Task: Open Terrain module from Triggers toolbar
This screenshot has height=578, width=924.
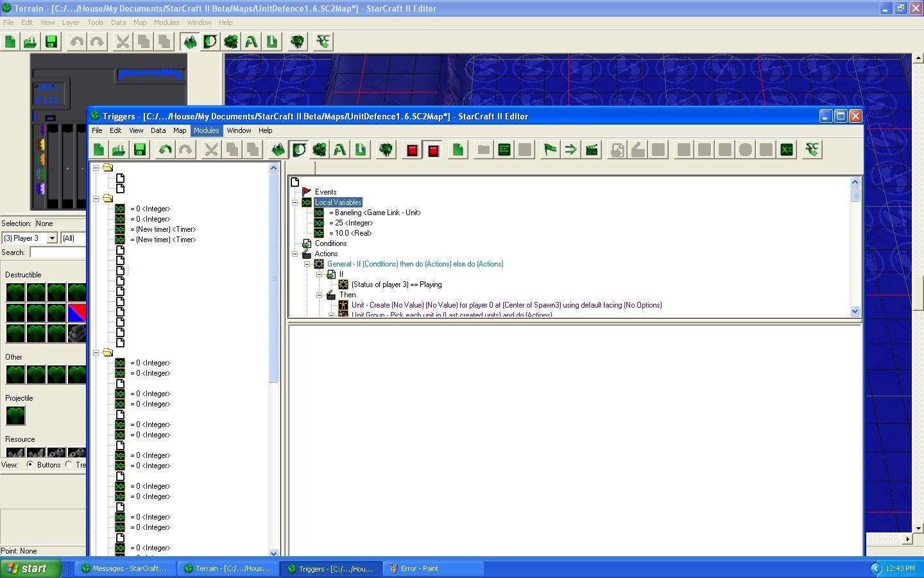Action: 278,150
